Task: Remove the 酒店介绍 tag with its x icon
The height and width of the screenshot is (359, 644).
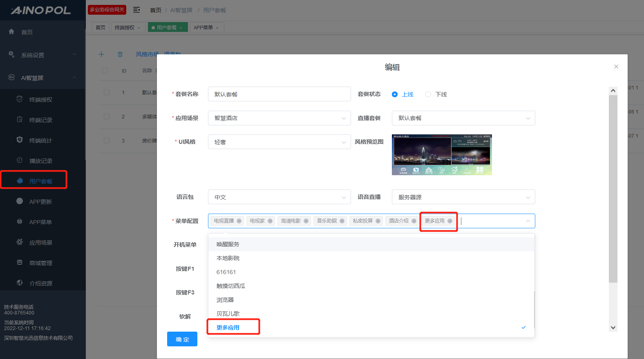Action: [414, 221]
